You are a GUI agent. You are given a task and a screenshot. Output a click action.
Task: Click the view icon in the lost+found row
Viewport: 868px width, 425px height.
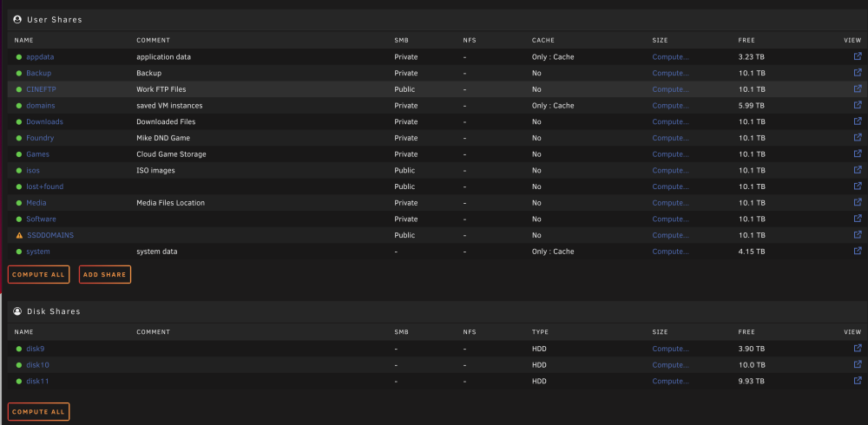[x=858, y=186]
